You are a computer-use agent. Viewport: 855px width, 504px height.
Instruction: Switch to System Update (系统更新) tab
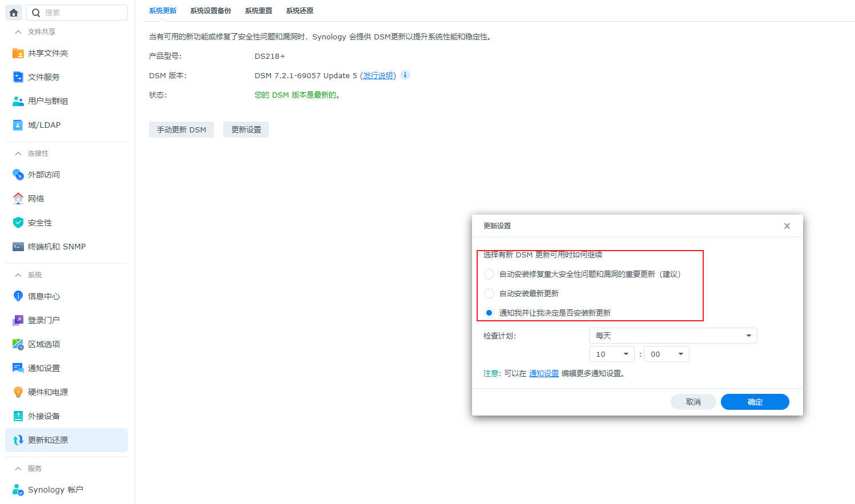163,11
